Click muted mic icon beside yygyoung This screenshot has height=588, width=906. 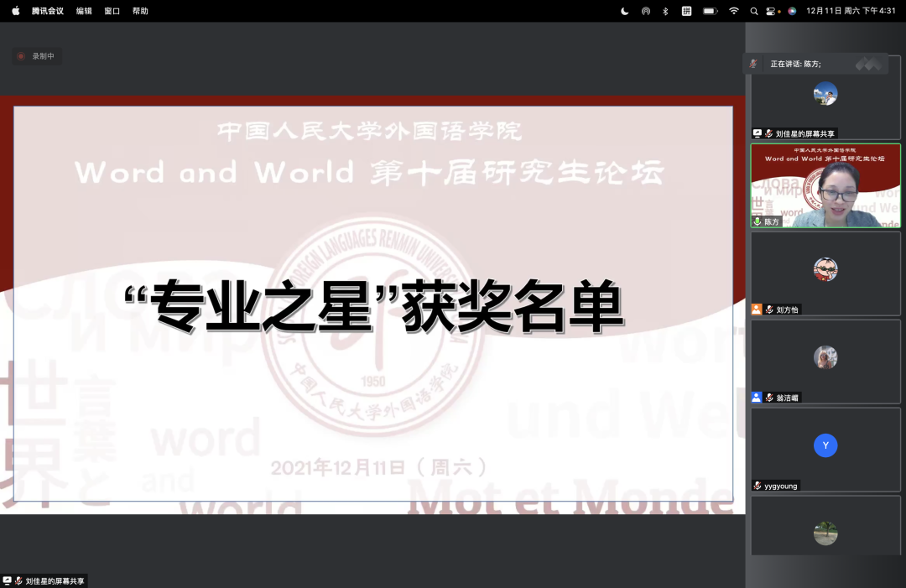pos(758,486)
